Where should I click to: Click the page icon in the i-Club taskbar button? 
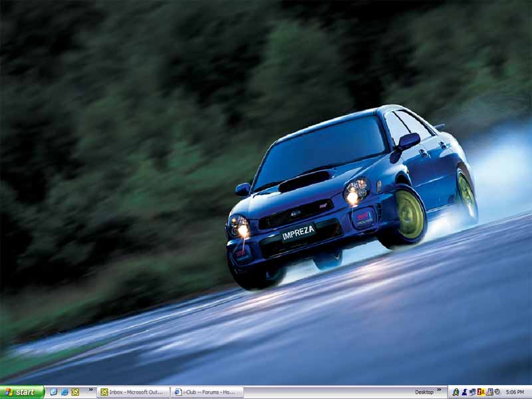click(x=178, y=392)
